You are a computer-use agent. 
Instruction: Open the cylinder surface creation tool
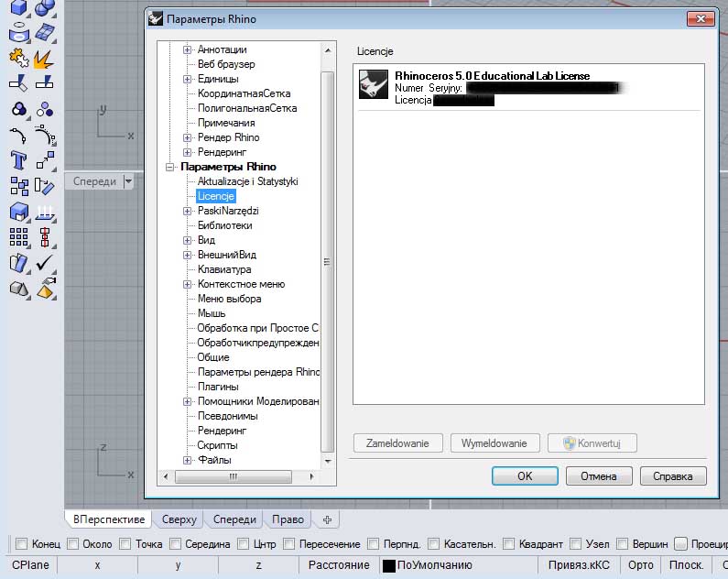coord(18,32)
